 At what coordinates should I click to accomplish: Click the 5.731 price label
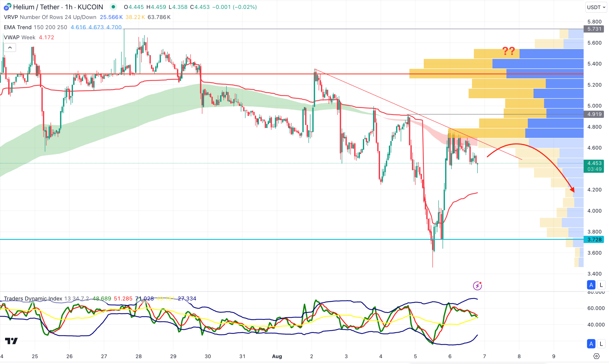click(594, 29)
